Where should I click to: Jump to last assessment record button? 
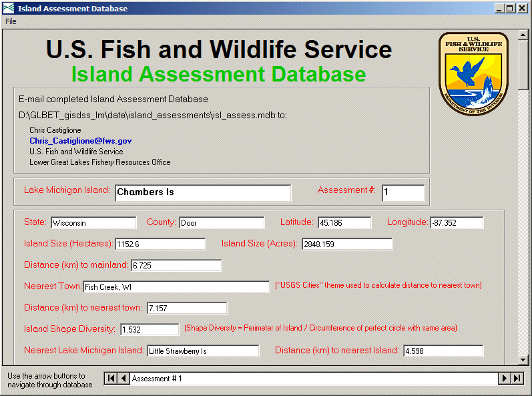point(517,378)
